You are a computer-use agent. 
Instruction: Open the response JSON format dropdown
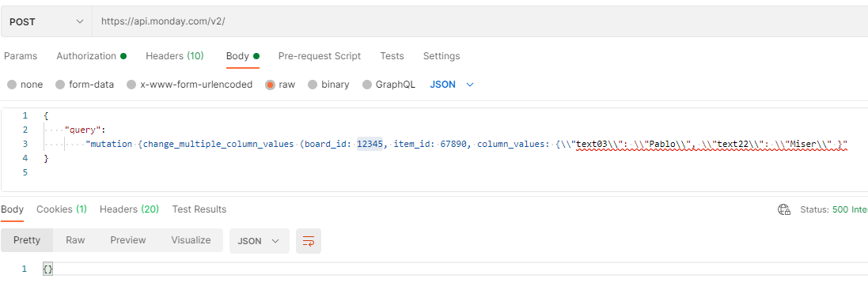click(x=259, y=241)
